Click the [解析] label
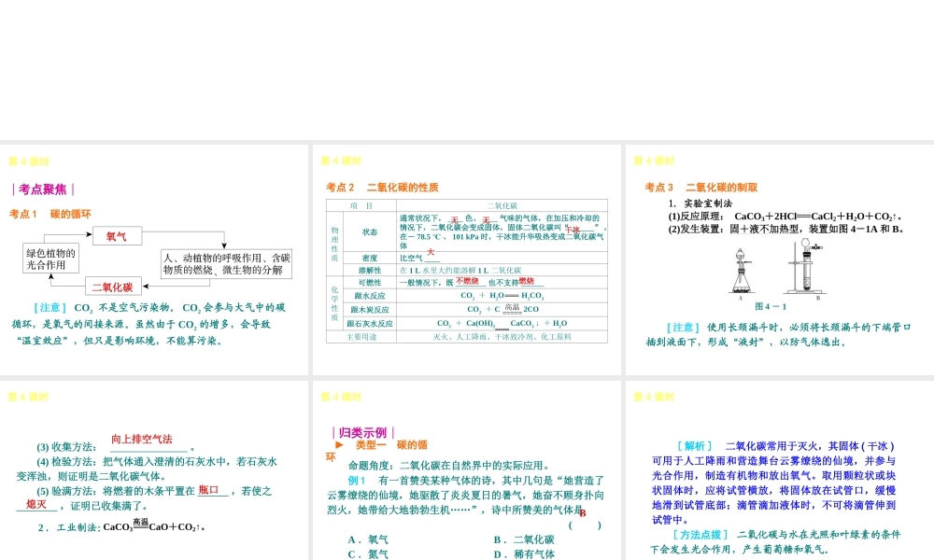This screenshot has height=560, width=934. coord(695,446)
